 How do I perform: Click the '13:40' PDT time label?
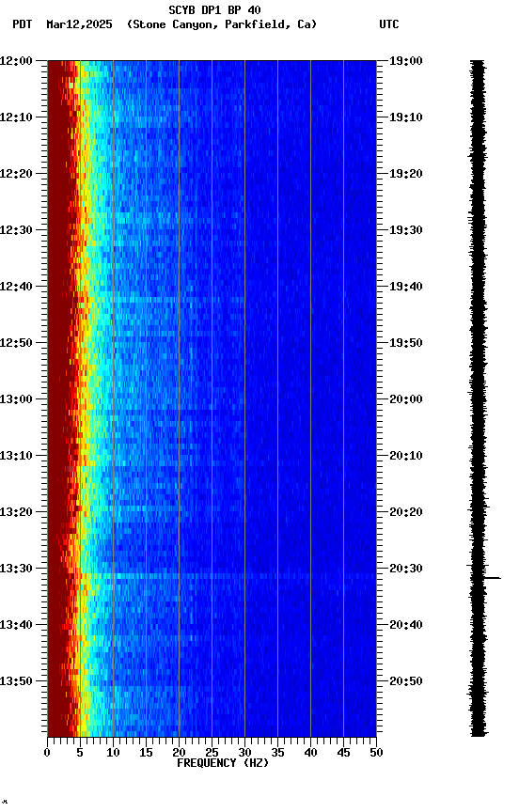tap(16, 626)
